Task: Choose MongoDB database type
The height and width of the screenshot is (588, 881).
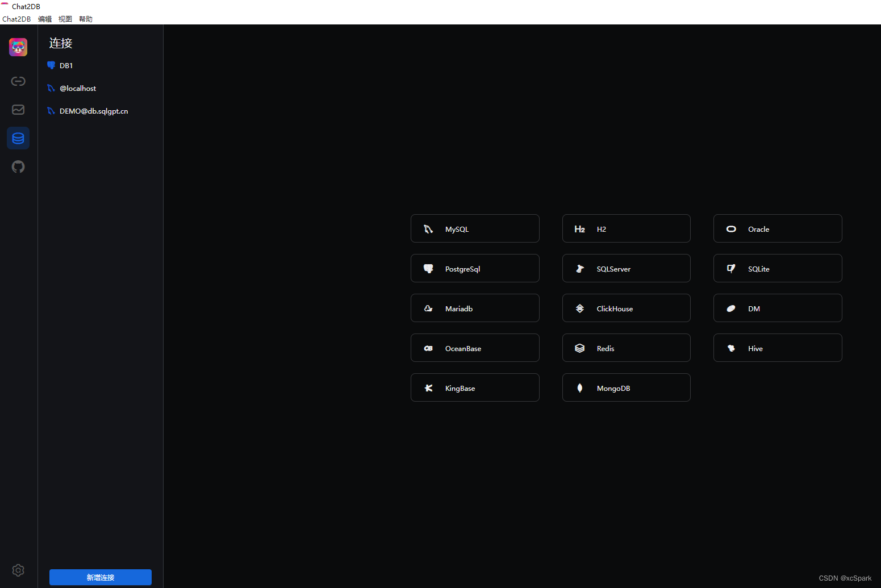Action: (x=627, y=387)
